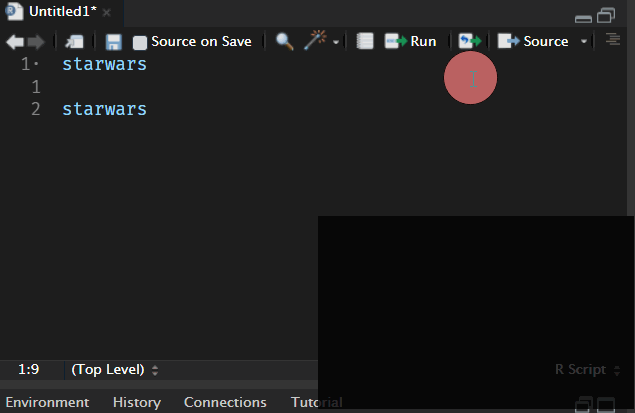The height and width of the screenshot is (413, 635).
Task: Compile report notebook icon
Action: coord(364,41)
